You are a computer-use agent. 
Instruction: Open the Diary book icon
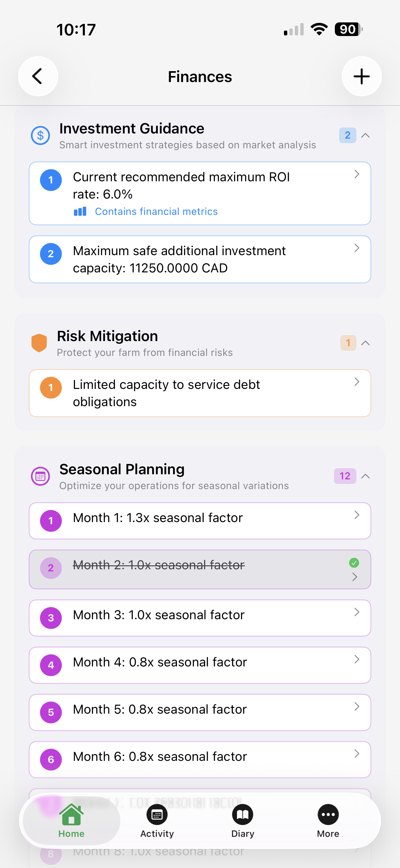pos(242,815)
